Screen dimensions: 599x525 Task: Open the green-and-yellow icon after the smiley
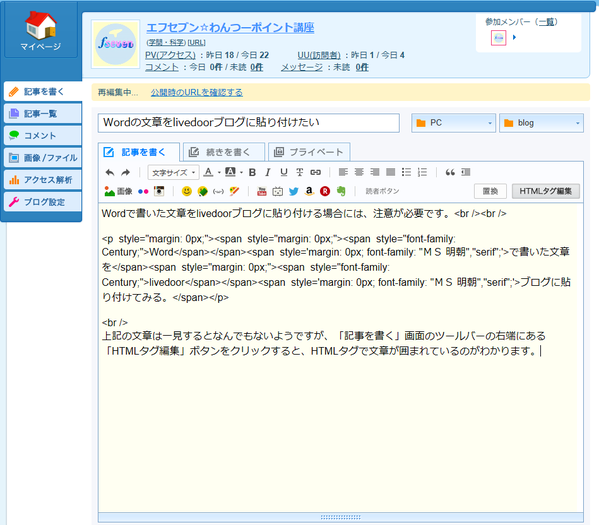pos(202,191)
